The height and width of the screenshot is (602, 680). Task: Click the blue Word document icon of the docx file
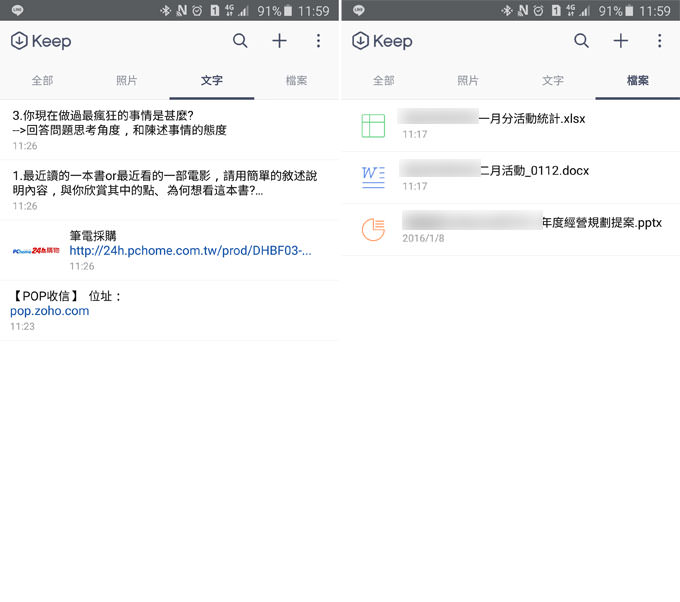[x=373, y=177]
